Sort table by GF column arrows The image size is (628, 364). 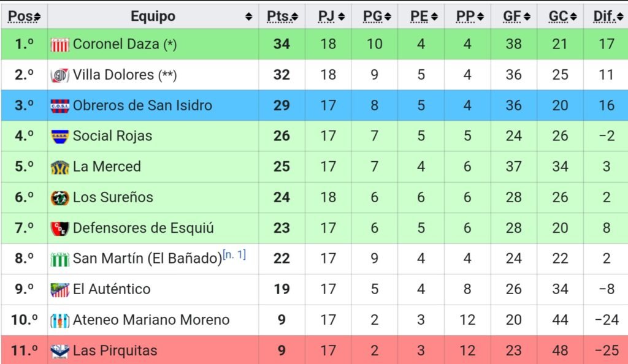tap(527, 17)
